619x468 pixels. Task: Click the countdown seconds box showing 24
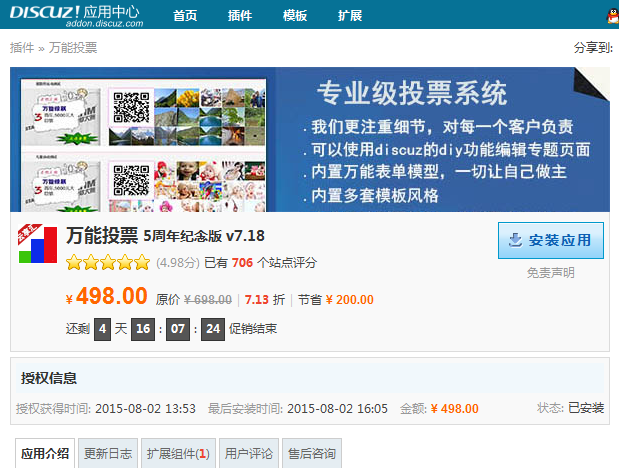point(213,329)
